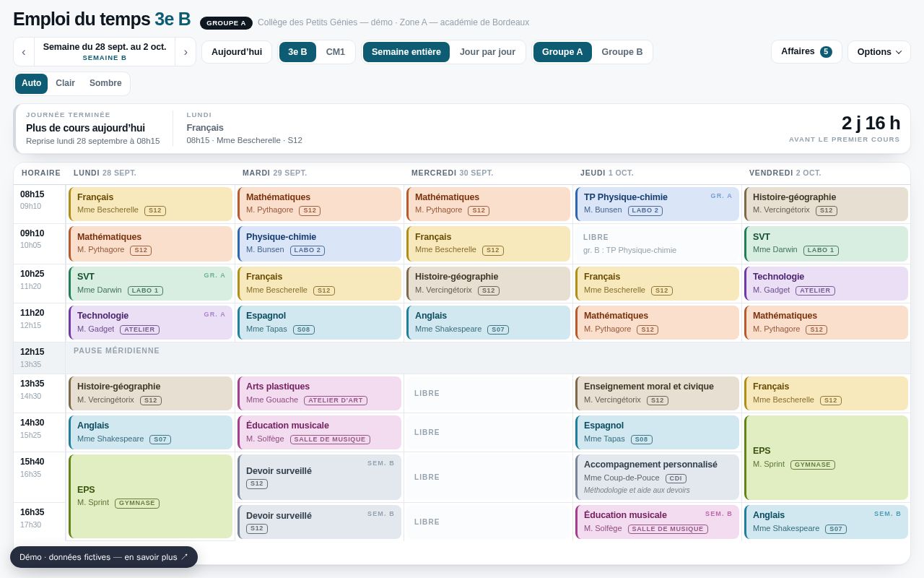
Task: Open Thursday Accompagnement personnalisé card
Action: coord(657,478)
